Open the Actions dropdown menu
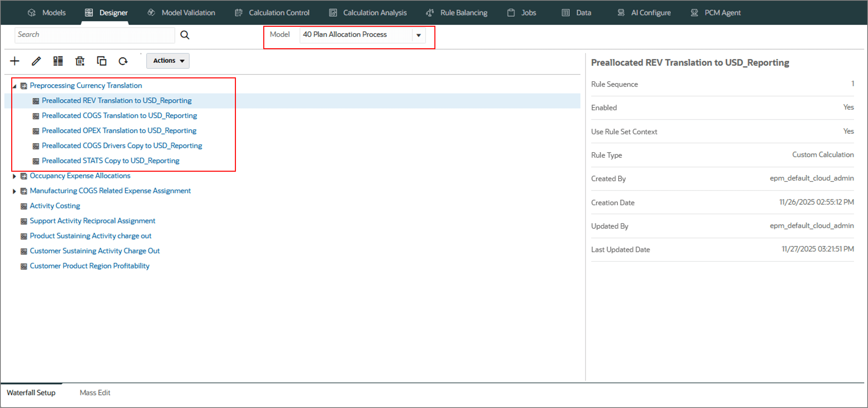 pyautogui.click(x=168, y=61)
